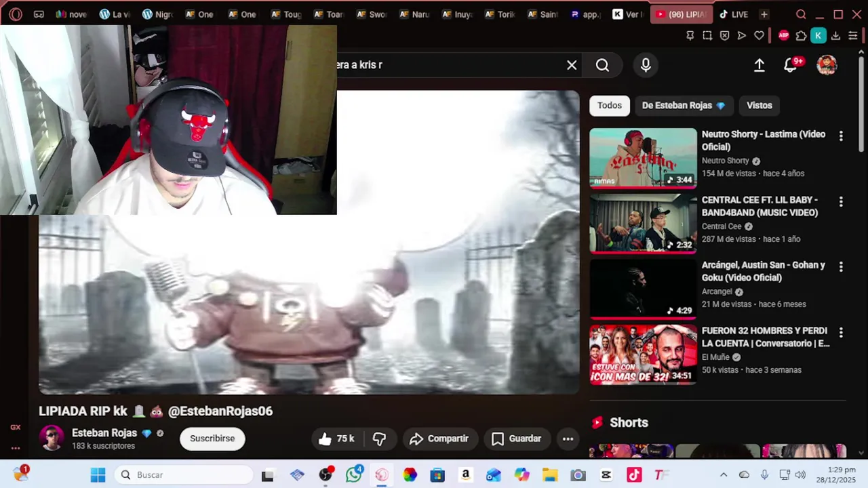Click the page vertical scrollbar down arrow
868x488 pixels.
click(x=861, y=452)
